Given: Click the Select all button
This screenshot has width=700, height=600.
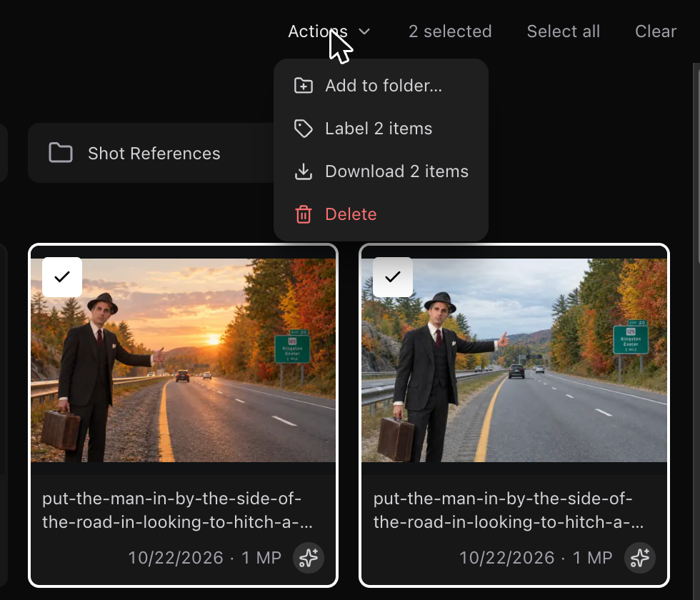Looking at the screenshot, I should pos(564,31).
